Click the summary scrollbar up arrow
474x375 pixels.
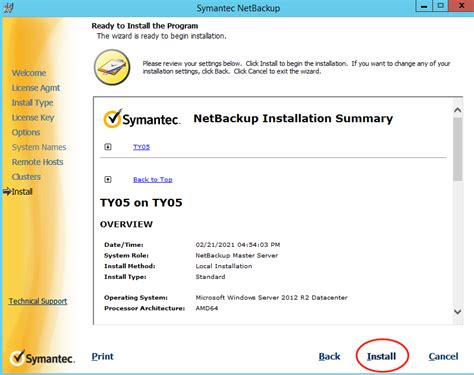tap(458, 110)
